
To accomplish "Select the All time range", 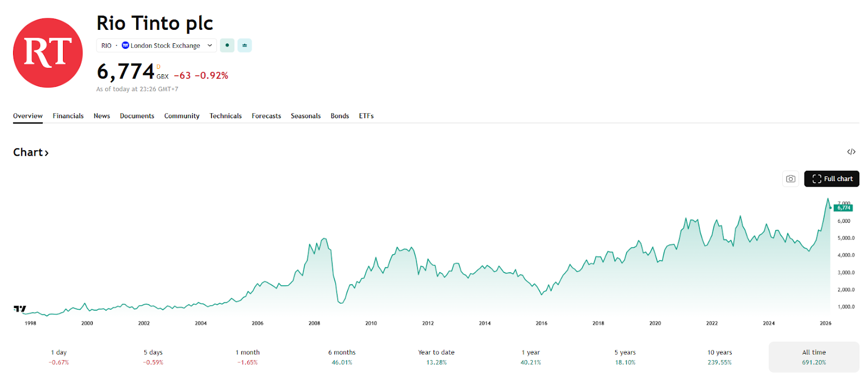I will [814, 357].
